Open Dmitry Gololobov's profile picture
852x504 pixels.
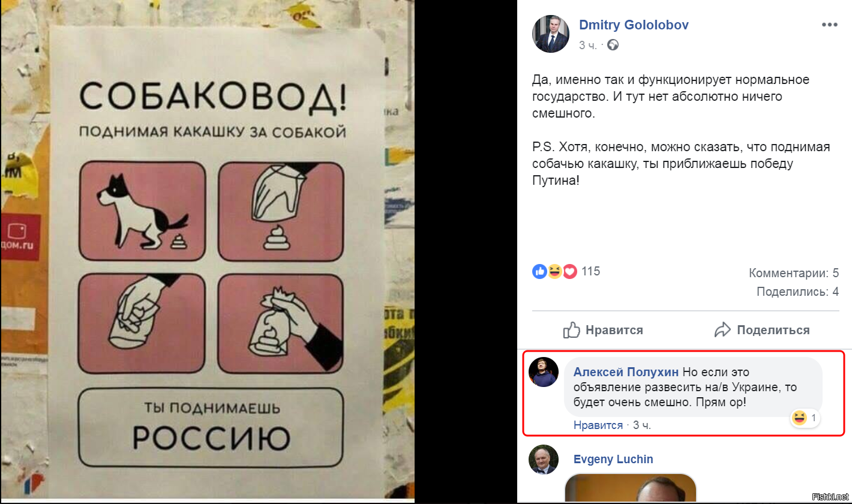(550, 35)
